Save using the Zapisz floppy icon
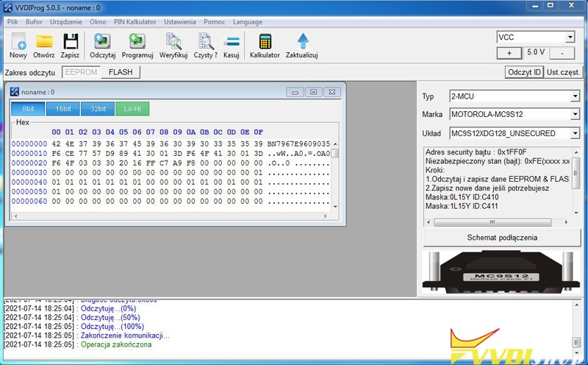The image size is (588, 365). click(x=70, y=41)
